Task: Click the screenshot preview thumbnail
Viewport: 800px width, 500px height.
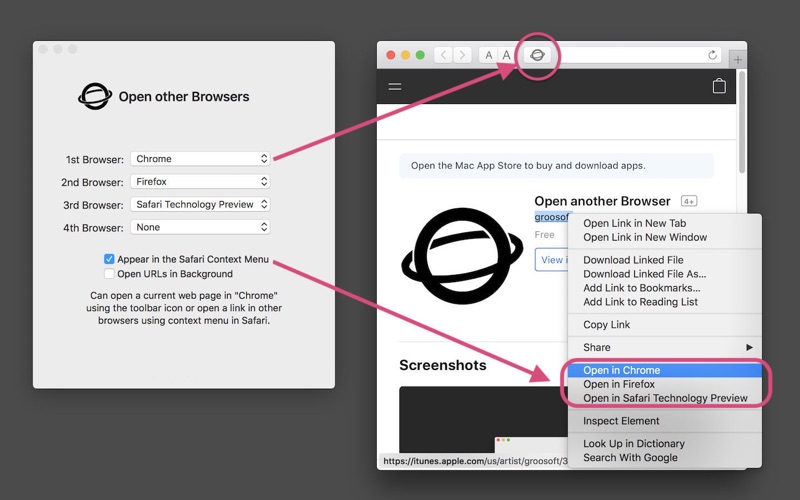Action: pyautogui.click(x=483, y=419)
